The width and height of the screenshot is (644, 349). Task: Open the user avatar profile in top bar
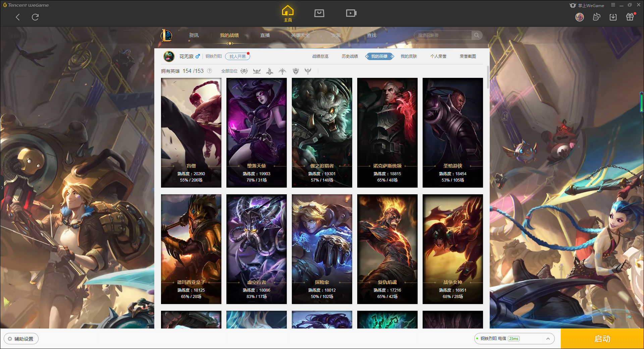tap(579, 17)
